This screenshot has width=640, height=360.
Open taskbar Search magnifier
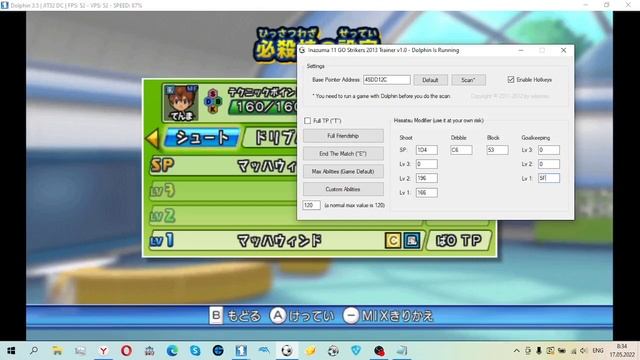pos(34,351)
